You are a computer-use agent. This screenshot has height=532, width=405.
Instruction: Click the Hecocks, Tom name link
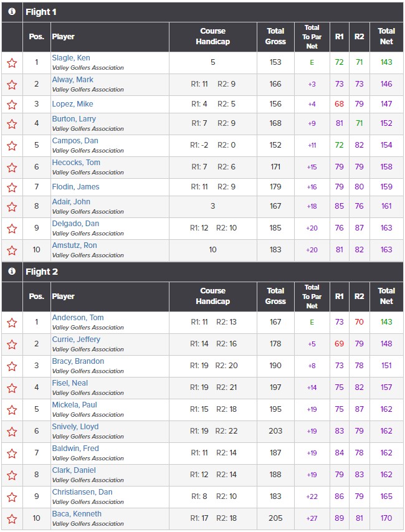tap(76, 163)
